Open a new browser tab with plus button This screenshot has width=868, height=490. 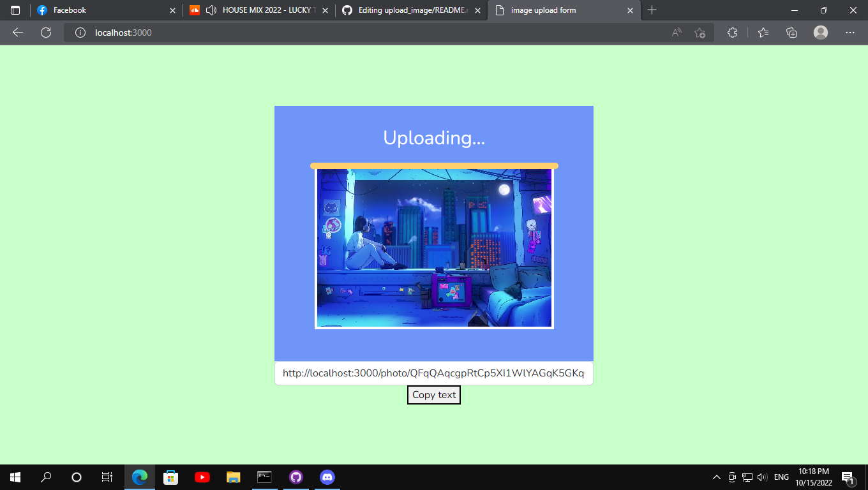coord(652,10)
